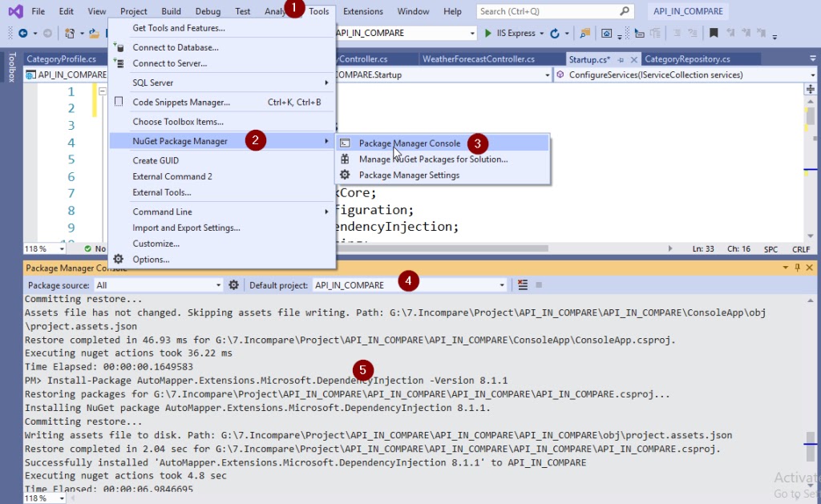Open the IIS Express dropdown arrow
The height and width of the screenshot is (504, 821).
tap(541, 34)
